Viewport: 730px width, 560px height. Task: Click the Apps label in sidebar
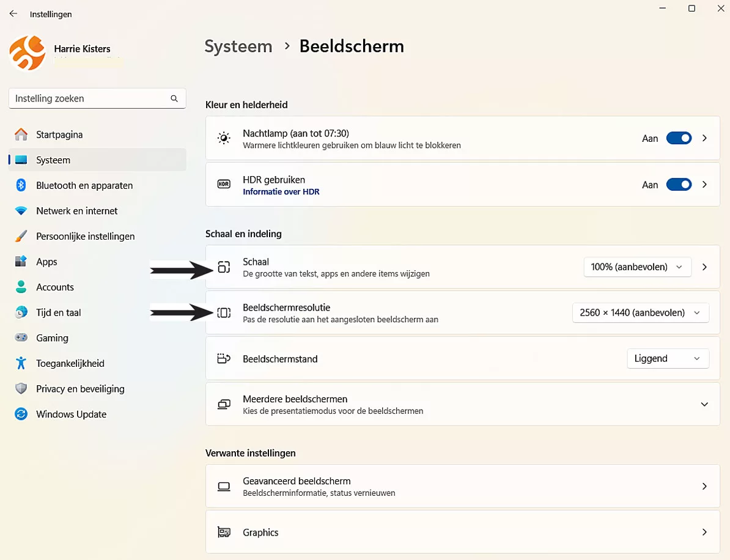click(x=46, y=262)
